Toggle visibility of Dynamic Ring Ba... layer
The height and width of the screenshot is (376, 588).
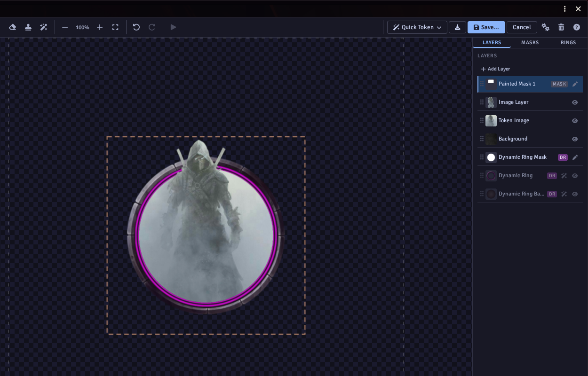pos(575,194)
